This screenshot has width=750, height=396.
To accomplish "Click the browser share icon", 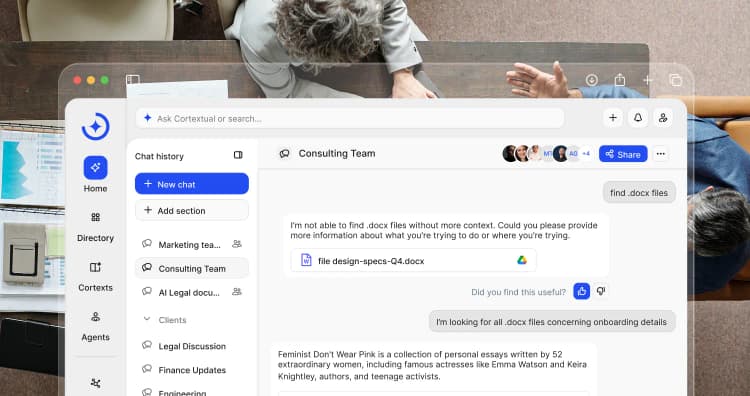I will pos(620,79).
